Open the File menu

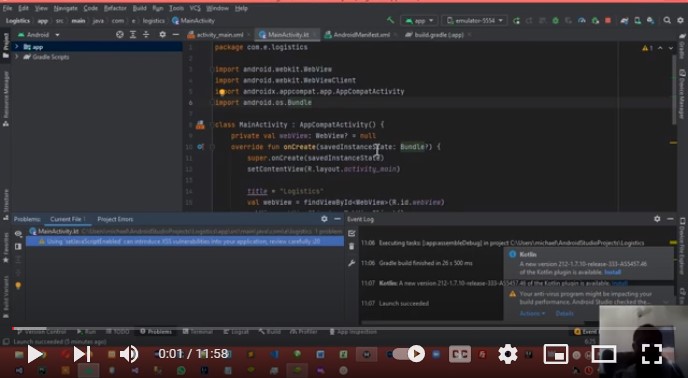click(x=7, y=8)
